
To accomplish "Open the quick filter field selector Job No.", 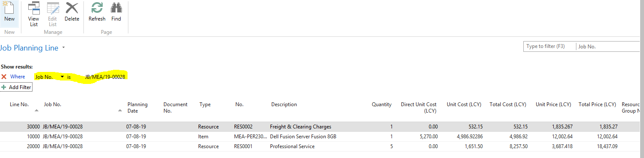I will [x=609, y=46].
